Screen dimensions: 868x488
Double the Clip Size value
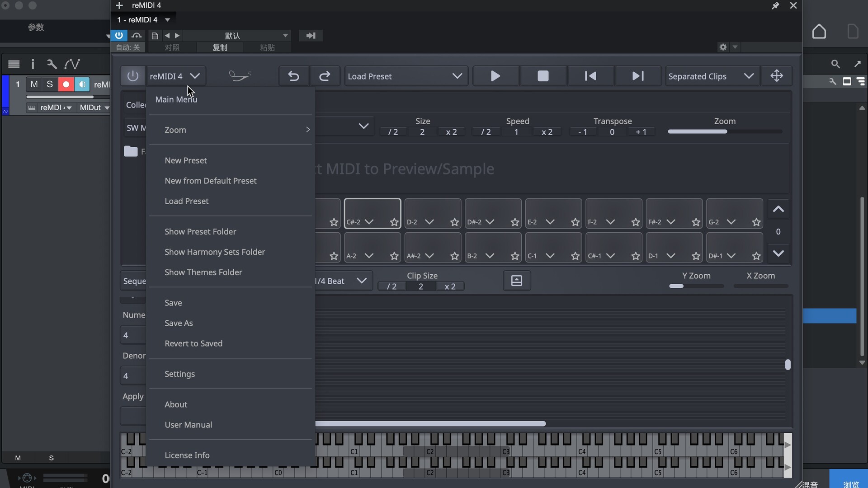click(x=450, y=286)
